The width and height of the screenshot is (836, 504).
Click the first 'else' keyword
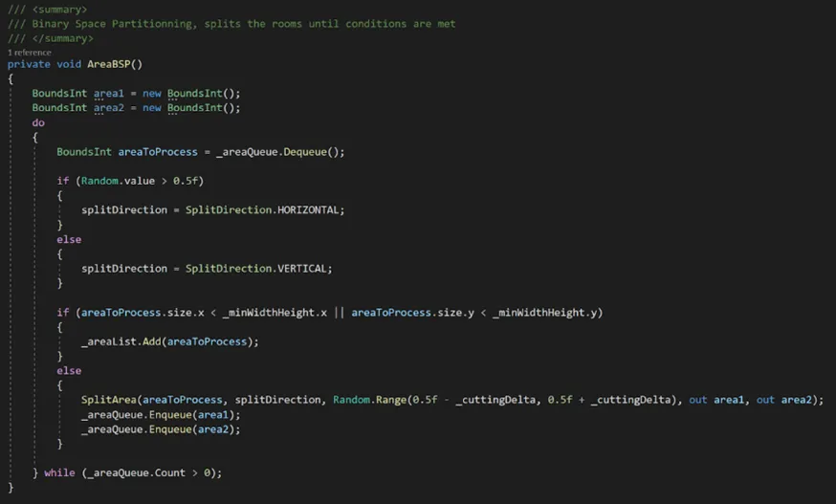pyautogui.click(x=69, y=239)
